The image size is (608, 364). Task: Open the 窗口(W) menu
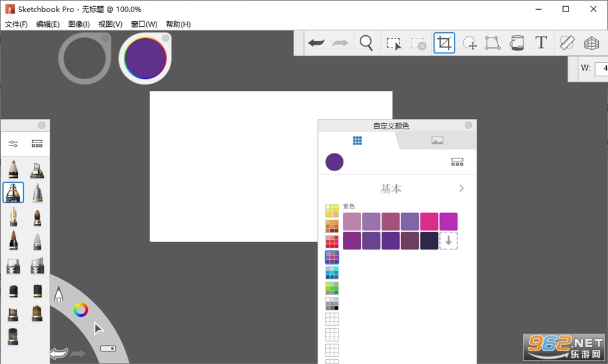(x=144, y=24)
